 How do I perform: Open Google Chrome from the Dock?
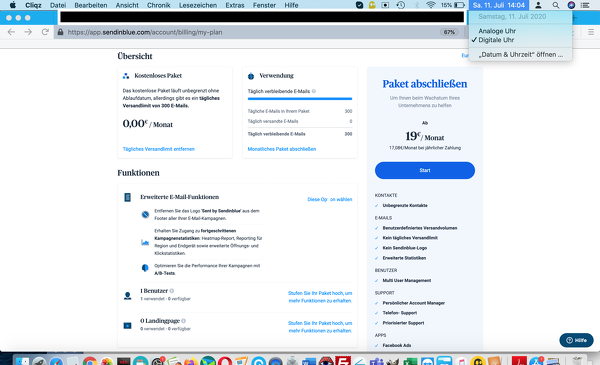[90, 361]
